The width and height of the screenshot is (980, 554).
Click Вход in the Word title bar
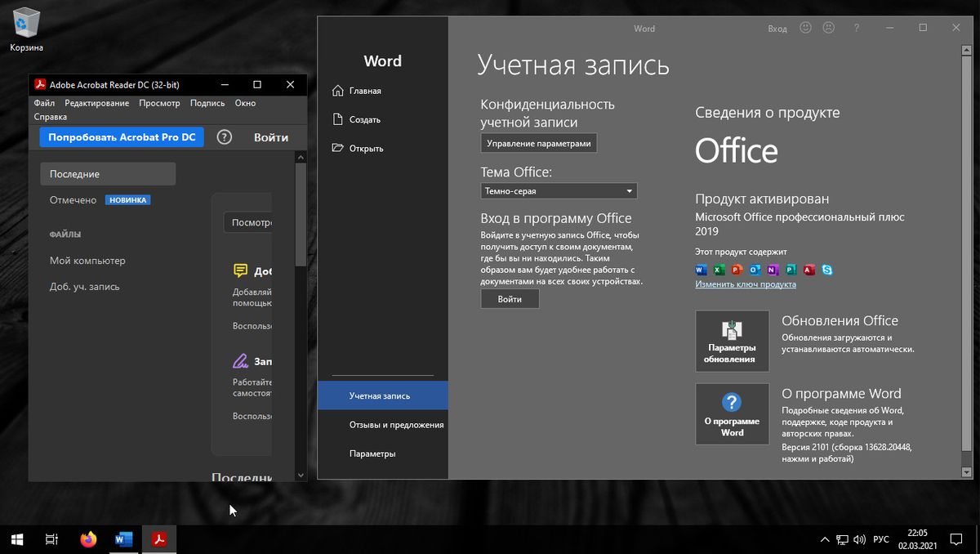(x=777, y=29)
